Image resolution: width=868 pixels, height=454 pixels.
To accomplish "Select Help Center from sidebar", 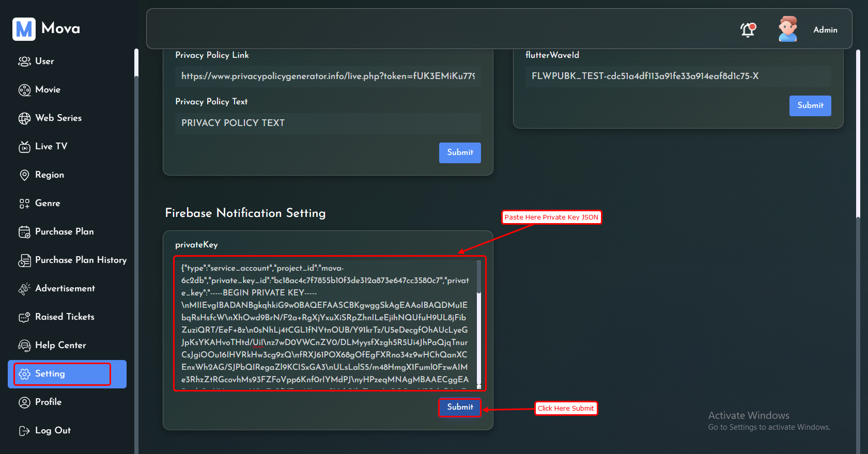I will click(x=60, y=346).
